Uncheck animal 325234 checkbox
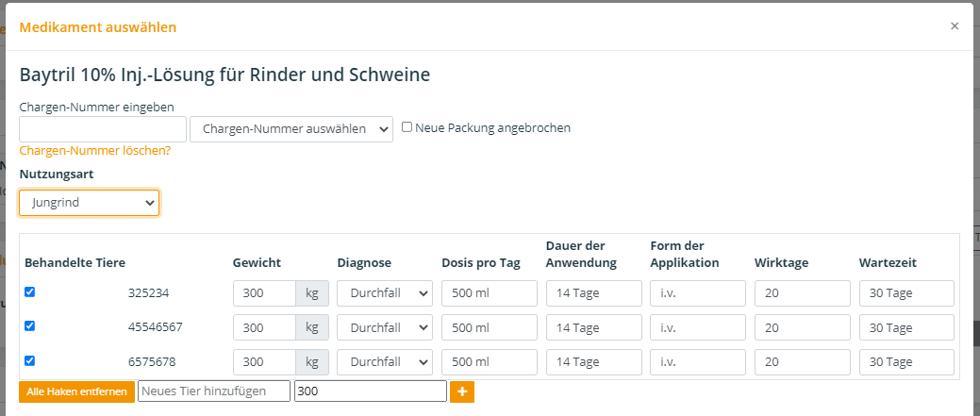 tap(29, 291)
